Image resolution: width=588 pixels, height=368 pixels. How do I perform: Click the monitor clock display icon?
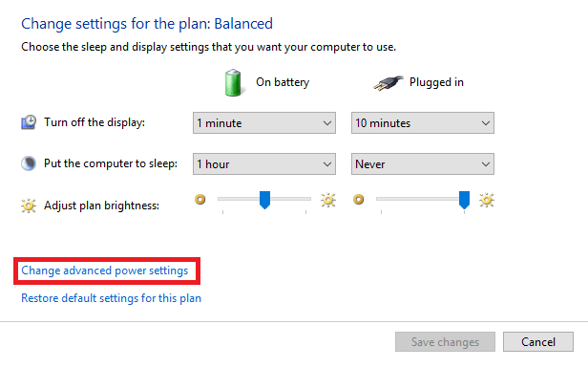click(29, 122)
